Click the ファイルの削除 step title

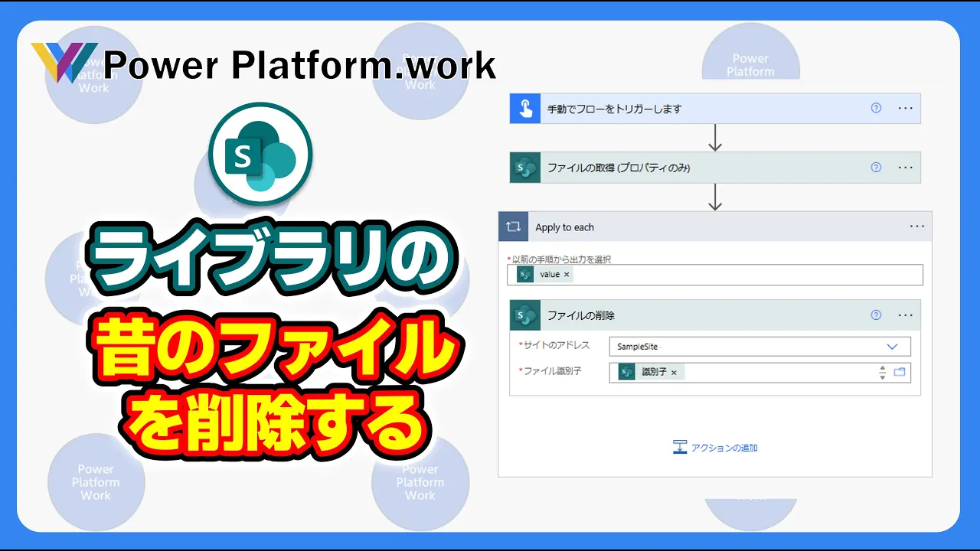[581, 315]
